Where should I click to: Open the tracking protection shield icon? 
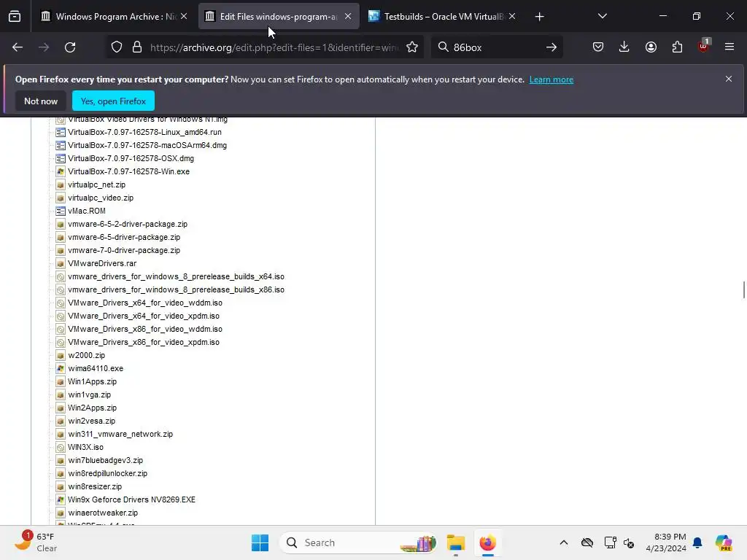tap(117, 47)
